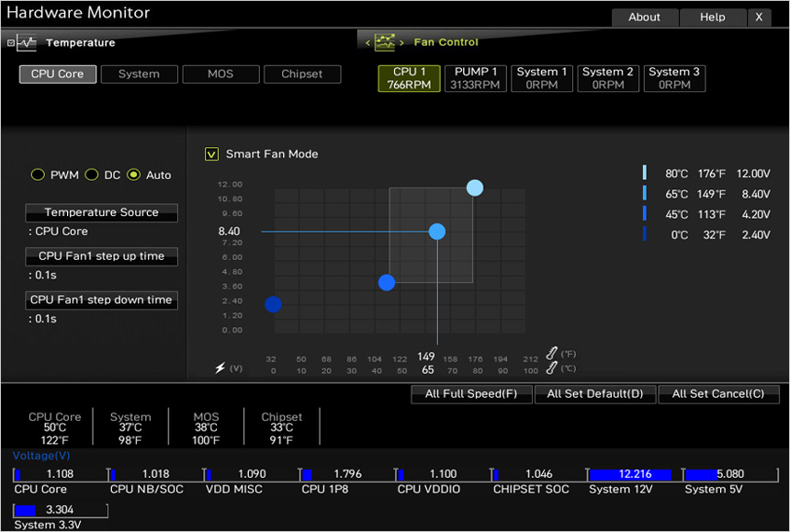Click the CPU VDDIO 1.100 voltage bar
Screen dimensions: 790x532
[x=443, y=474]
